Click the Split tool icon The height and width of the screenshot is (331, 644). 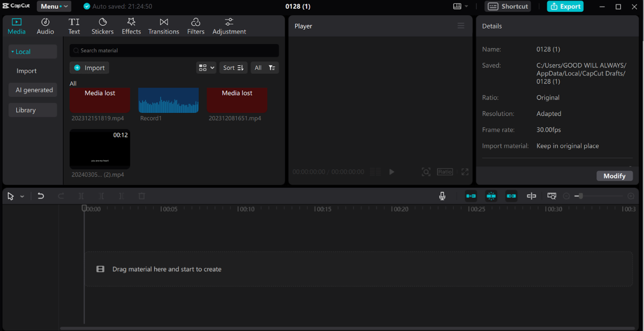(x=81, y=196)
